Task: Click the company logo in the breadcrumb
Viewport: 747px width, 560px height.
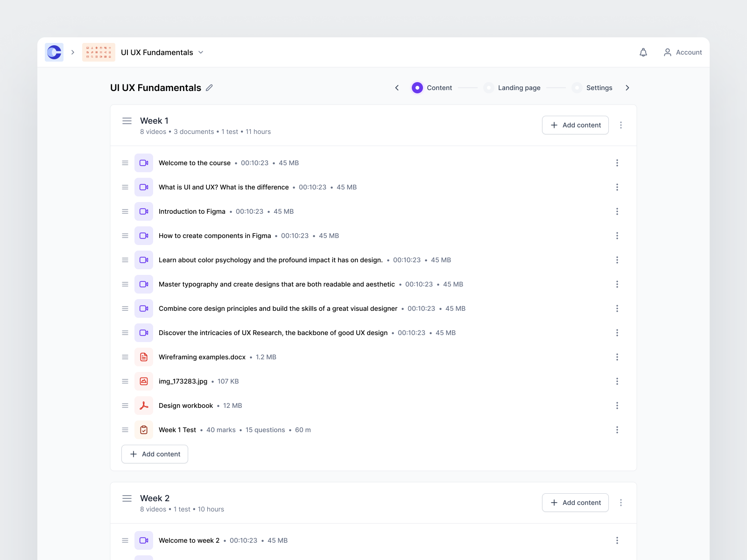Action: (54, 52)
